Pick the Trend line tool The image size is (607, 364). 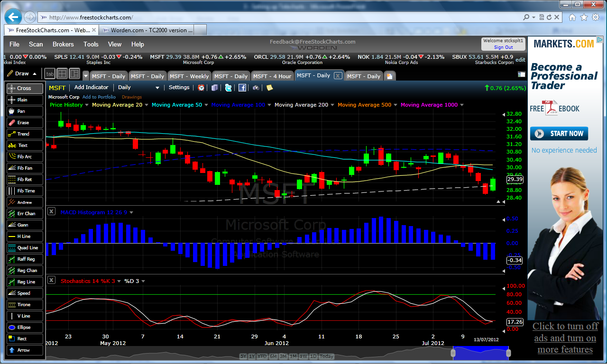pyautogui.click(x=25, y=134)
